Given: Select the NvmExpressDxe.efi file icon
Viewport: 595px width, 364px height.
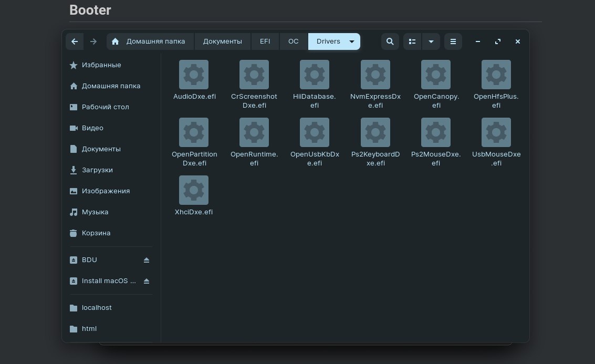Looking at the screenshot, I should pos(375,75).
